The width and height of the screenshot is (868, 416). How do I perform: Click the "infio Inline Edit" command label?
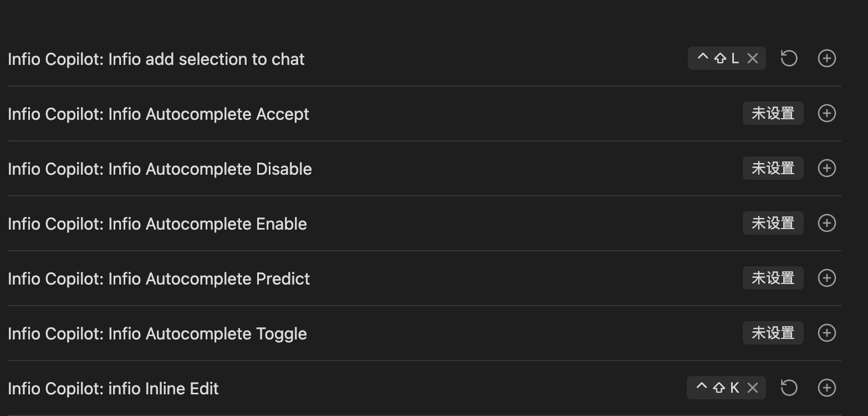click(114, 388)
